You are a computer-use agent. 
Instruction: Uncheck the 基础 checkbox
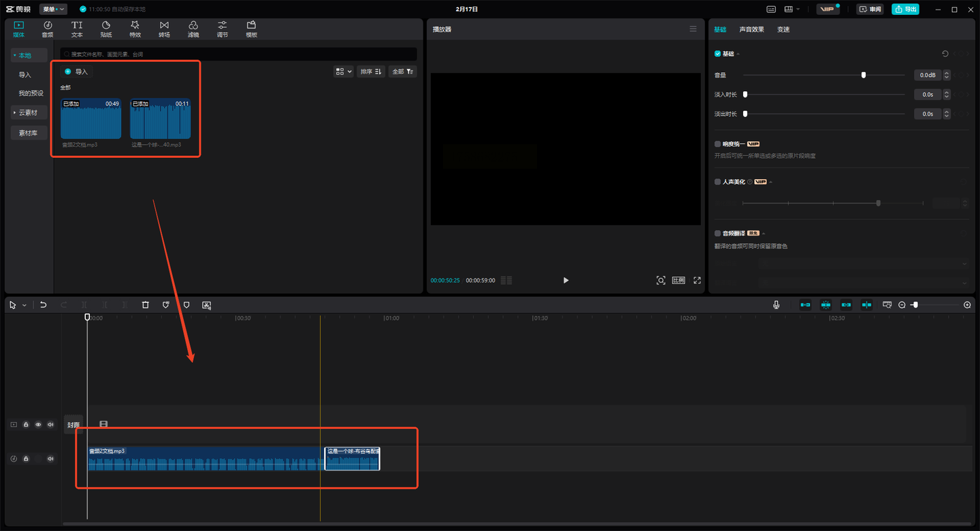click(718, 54)
